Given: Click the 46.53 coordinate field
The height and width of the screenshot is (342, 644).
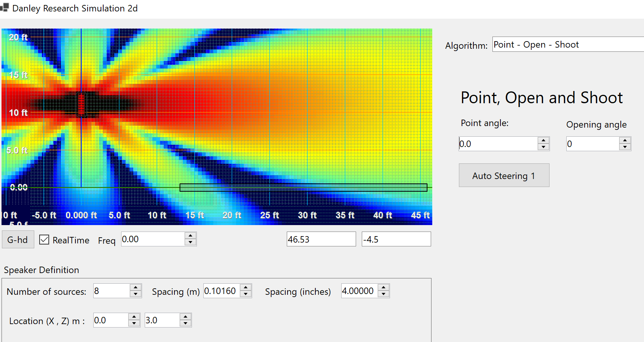Looking at the screenshot, I should point(321,239).
